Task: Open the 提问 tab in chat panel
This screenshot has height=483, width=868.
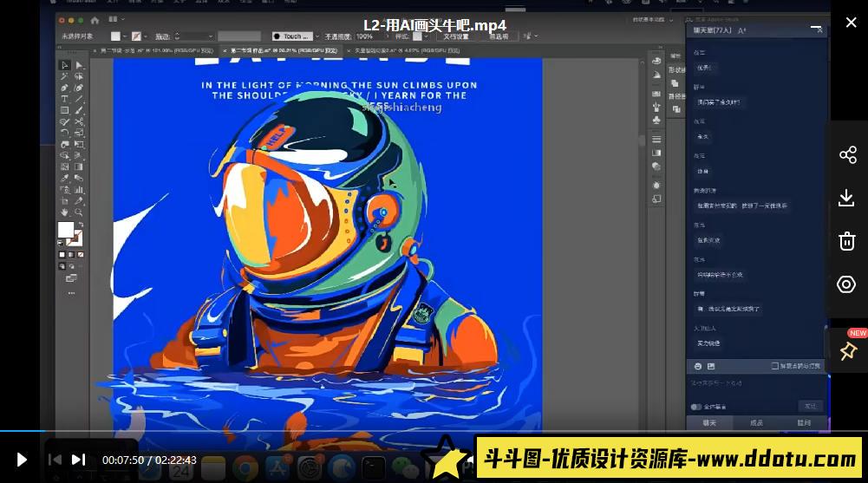Action: (804, 422)
